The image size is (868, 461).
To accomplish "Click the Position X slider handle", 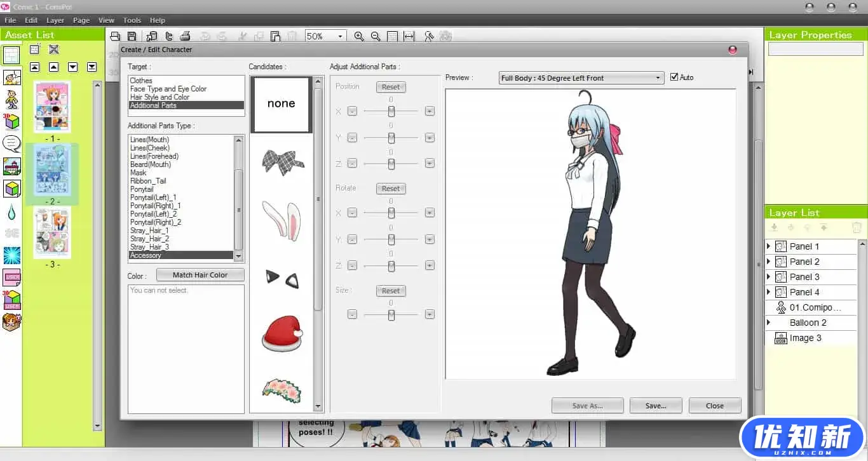I will point(391,111).
